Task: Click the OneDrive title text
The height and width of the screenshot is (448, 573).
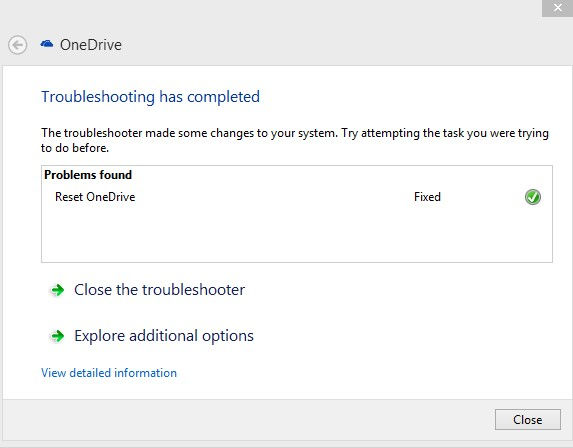Action: click(91, 45)
